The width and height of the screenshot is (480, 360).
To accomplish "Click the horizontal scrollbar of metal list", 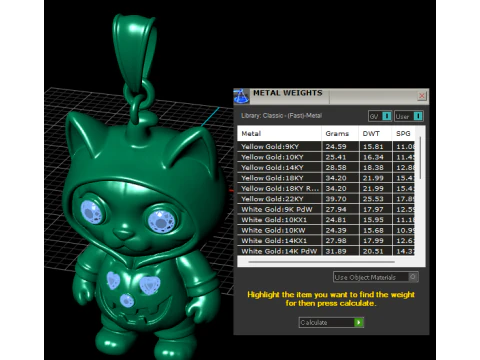I will pyautogui.click(x=322, y=262).
